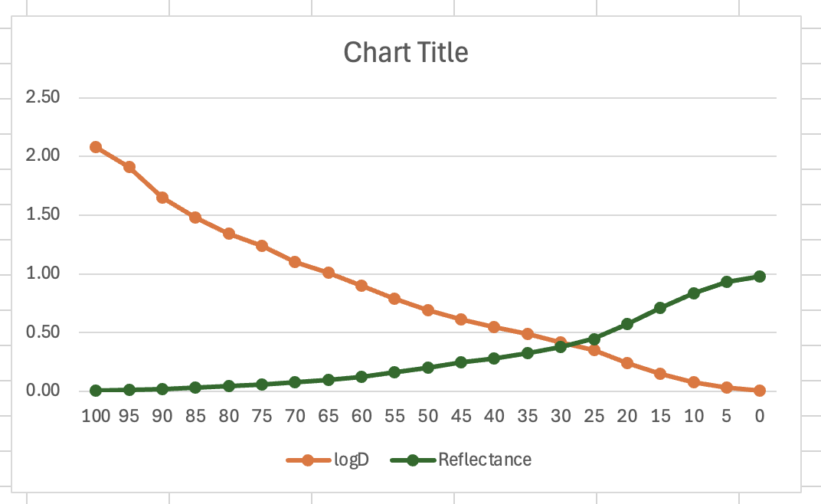
Task: Select the Reflectance data point at 0
Action: pyautogui.click(x=760, y=277)
